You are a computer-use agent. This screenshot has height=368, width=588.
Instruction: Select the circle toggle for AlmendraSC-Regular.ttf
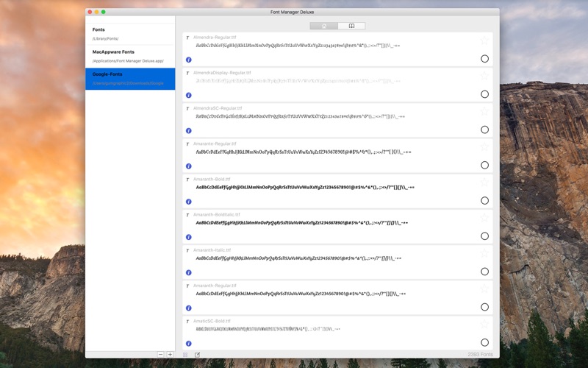[484, 130]
